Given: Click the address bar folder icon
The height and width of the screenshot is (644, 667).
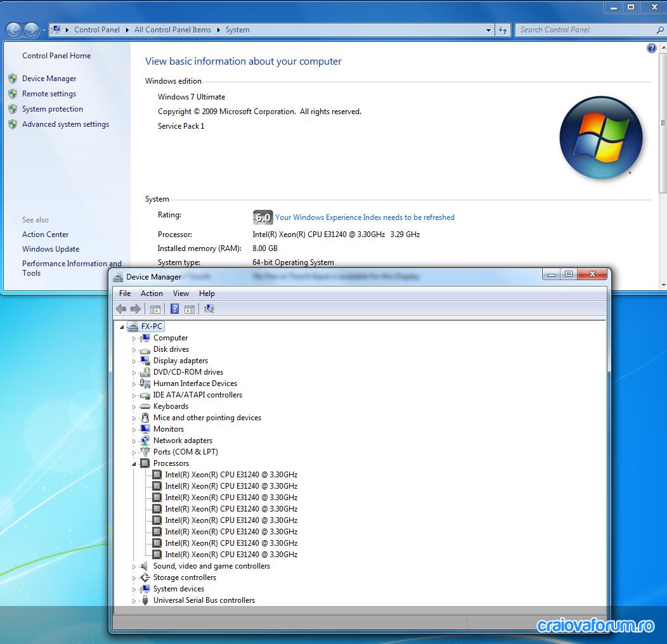Looking at the screenshot, I should click(56, 30).
